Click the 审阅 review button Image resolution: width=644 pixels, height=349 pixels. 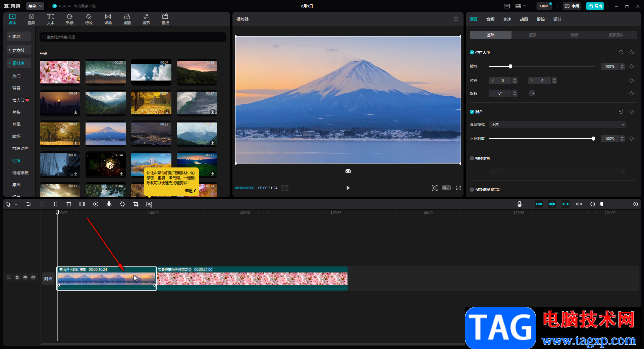572,6
